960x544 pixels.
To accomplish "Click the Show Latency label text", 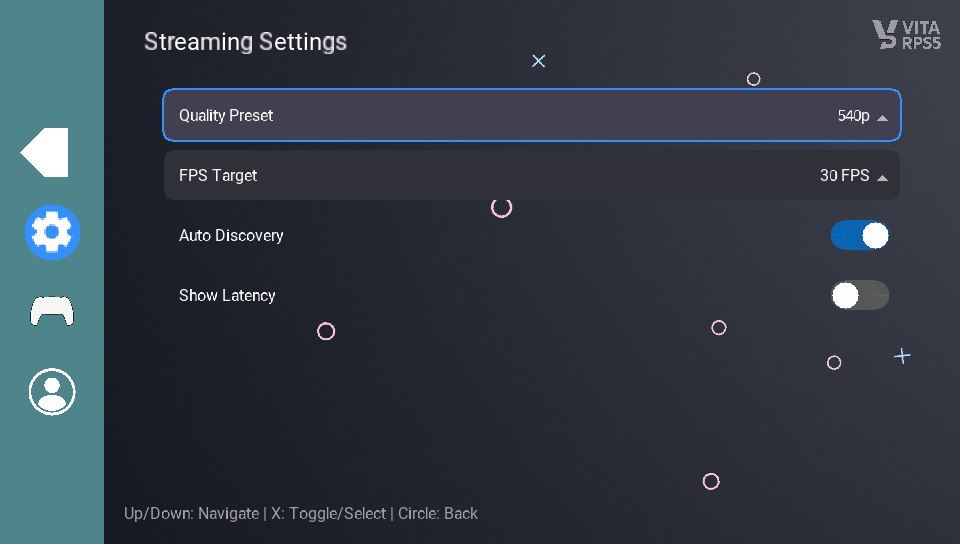I will click(x=227, y=295).
